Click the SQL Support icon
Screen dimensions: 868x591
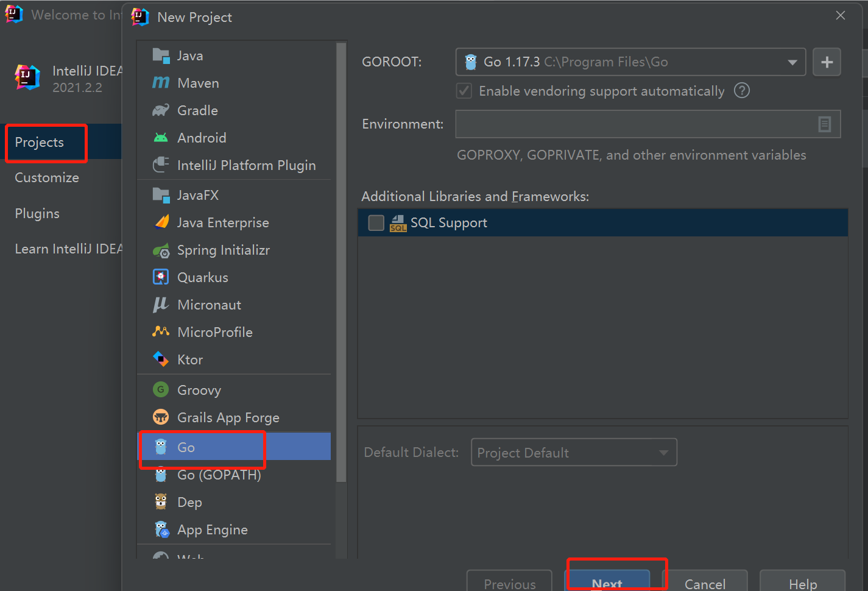pyautogui.click(x=398, y=223)
